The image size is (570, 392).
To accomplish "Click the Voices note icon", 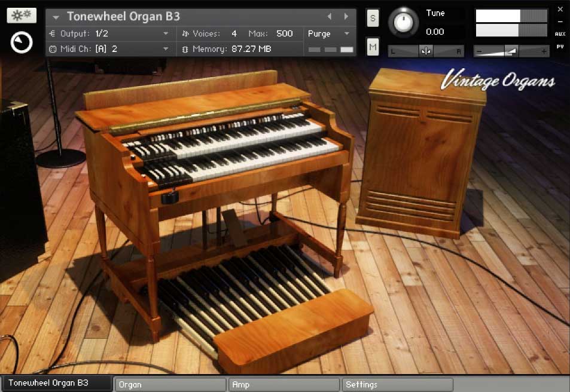I will click(185, 33).
